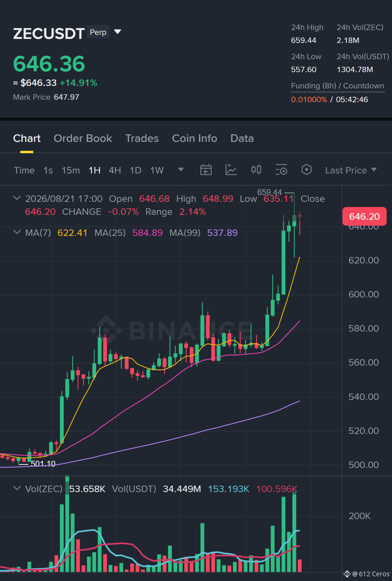Expand more time intervals dropdown
392x581 pixels.
tap(181, 170)
